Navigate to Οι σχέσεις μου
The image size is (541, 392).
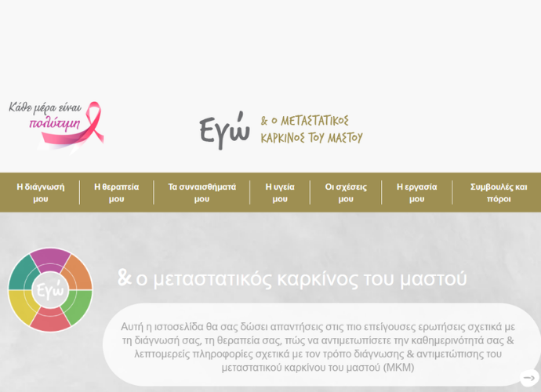(x=346, y=193)
